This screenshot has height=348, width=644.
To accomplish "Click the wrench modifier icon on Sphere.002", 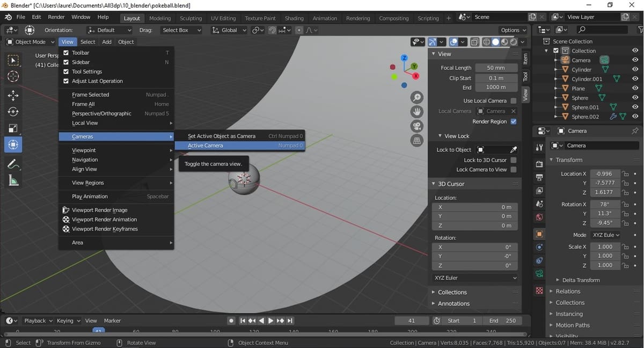I will 613,117.
